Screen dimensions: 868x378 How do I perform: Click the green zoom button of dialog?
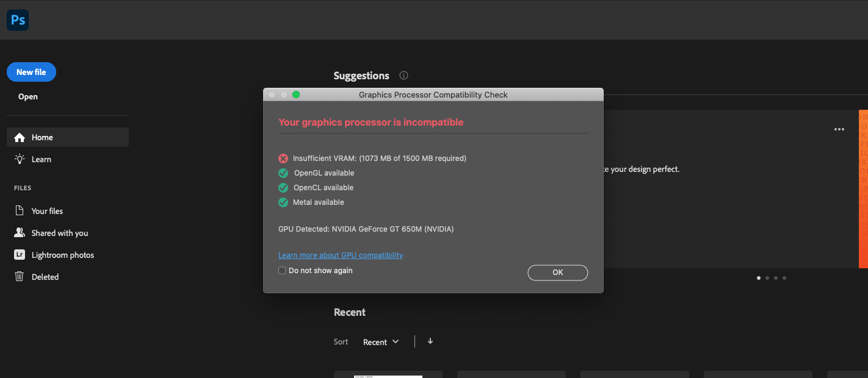(296, 94)
